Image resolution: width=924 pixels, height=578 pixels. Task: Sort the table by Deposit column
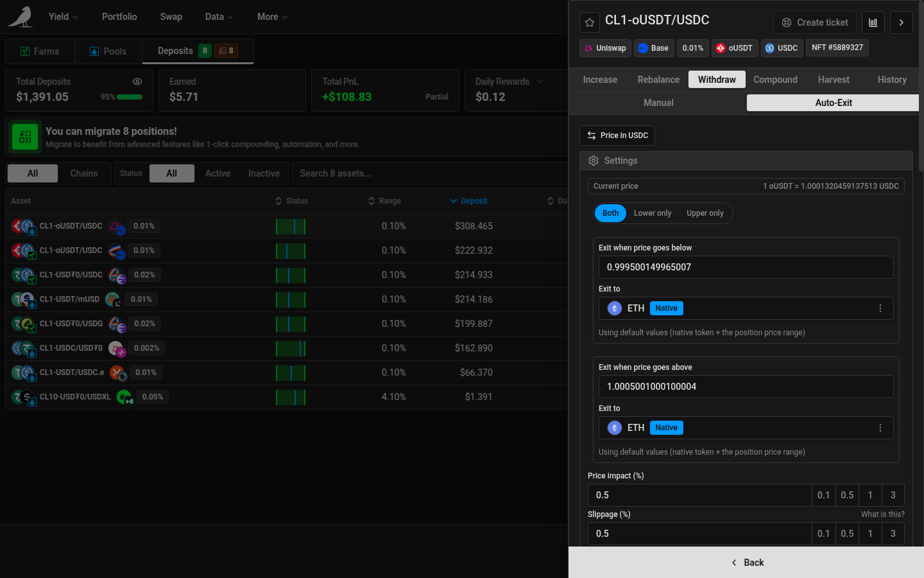pos(469,201)
